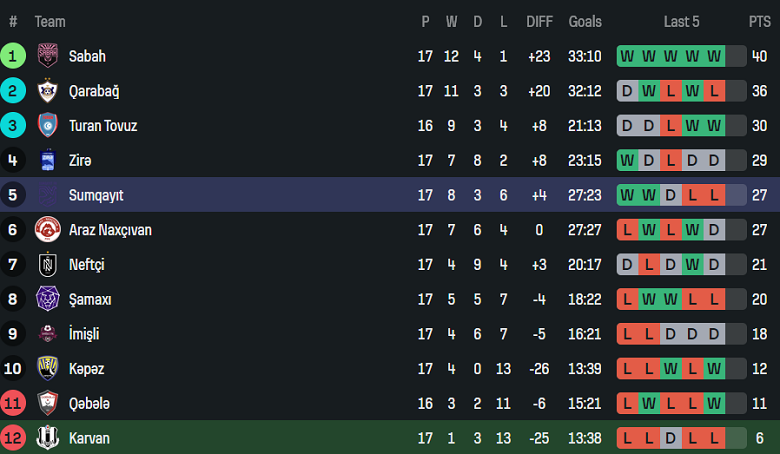Select the Zirə team crest
This screenshot has height=454, width=780.
pos(48,160)
